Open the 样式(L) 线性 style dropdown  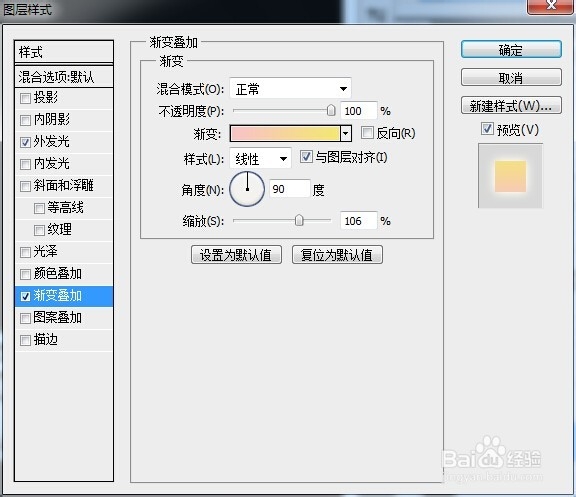tap(260, 158)
